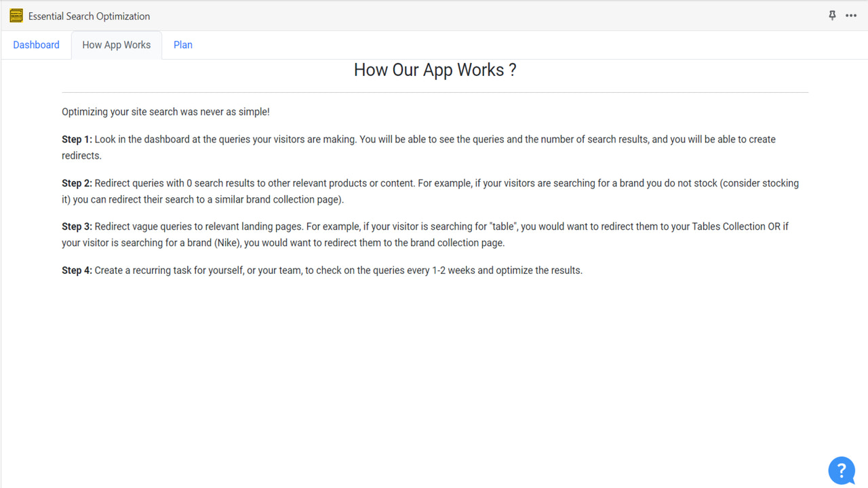Expand additional options with the ... control
Image resolution: width=868 pixels, height=488 pixels.
tap(852, 15)
